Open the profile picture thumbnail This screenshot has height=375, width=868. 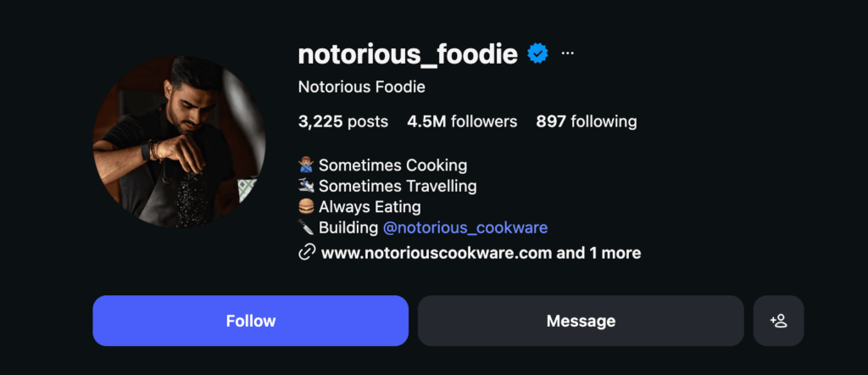pyautogui.click(x=178, y=142)
